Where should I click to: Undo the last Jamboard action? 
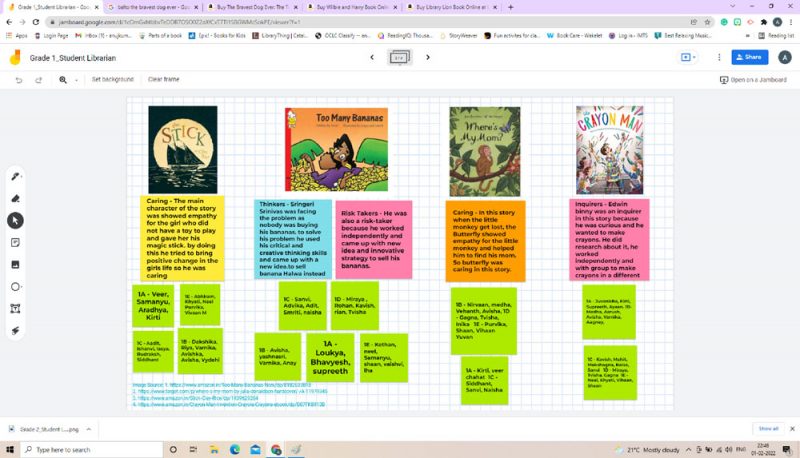[19, 80]
